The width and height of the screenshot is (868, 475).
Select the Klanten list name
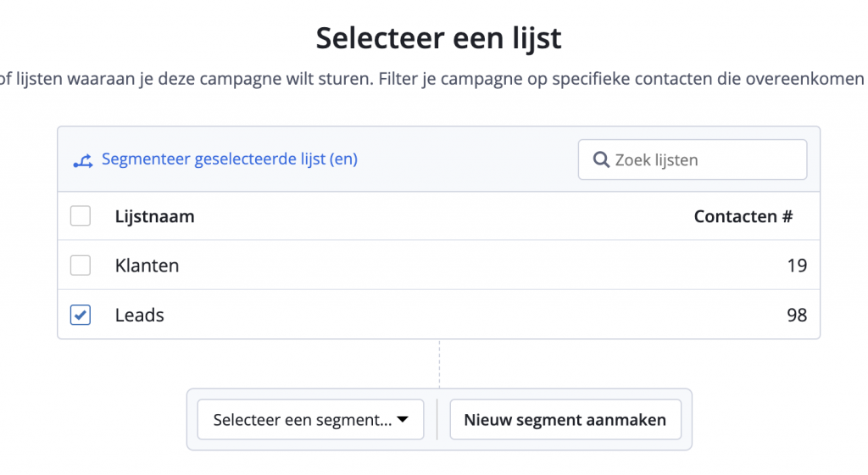147,265
